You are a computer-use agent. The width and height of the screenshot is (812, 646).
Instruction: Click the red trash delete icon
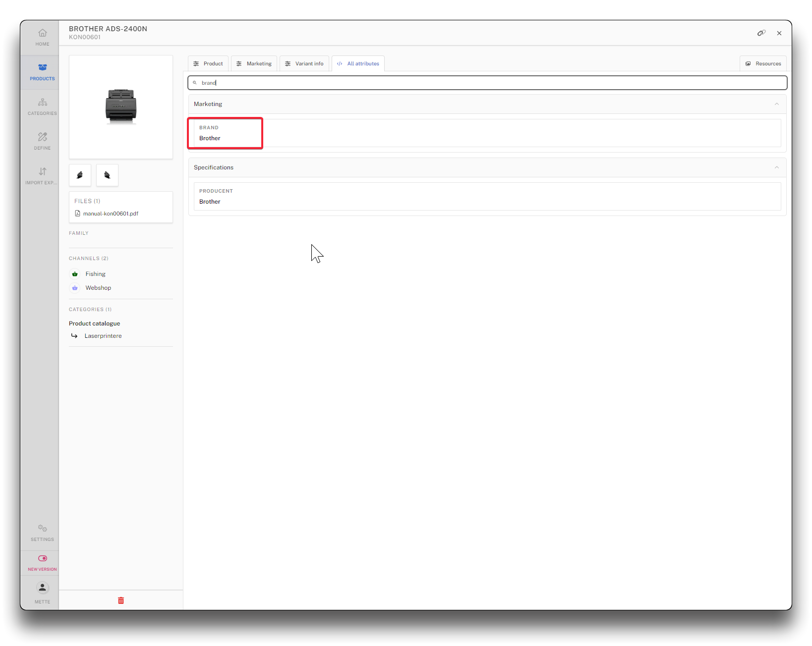click(x=121, y=600)
